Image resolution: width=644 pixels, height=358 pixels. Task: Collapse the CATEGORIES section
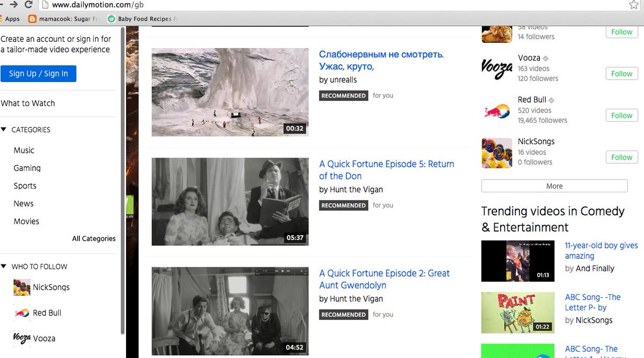5,130
